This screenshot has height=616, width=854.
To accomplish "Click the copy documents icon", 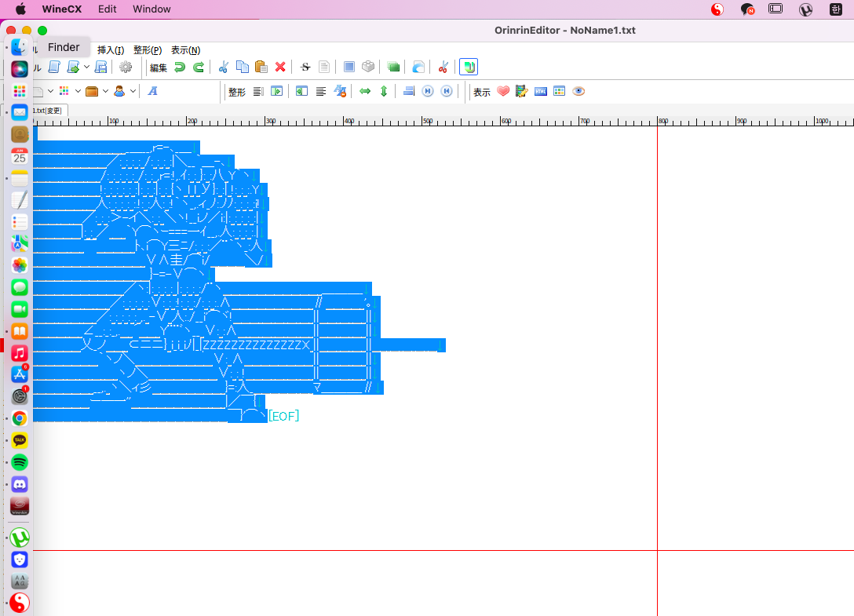I will click(243, 67).
